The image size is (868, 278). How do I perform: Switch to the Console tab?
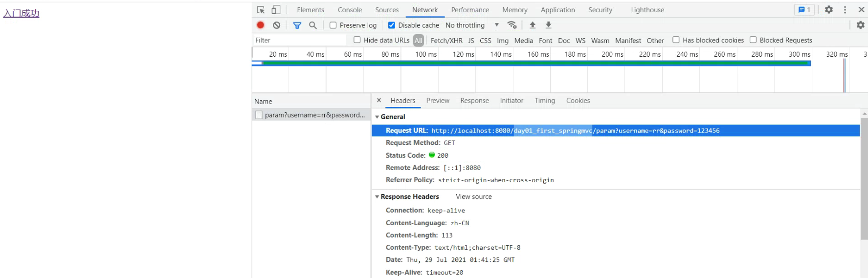(350, 10)
